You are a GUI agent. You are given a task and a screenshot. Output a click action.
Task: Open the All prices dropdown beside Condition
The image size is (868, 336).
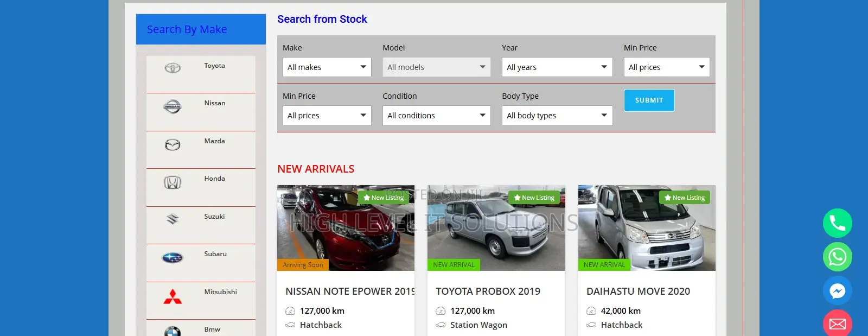click(x=327, y=116)
